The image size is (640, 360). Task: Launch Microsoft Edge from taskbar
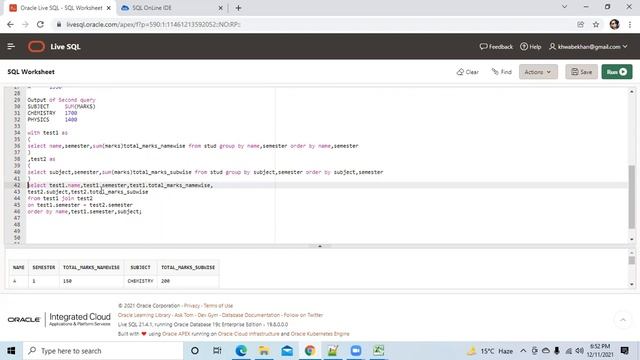[241, 351]
